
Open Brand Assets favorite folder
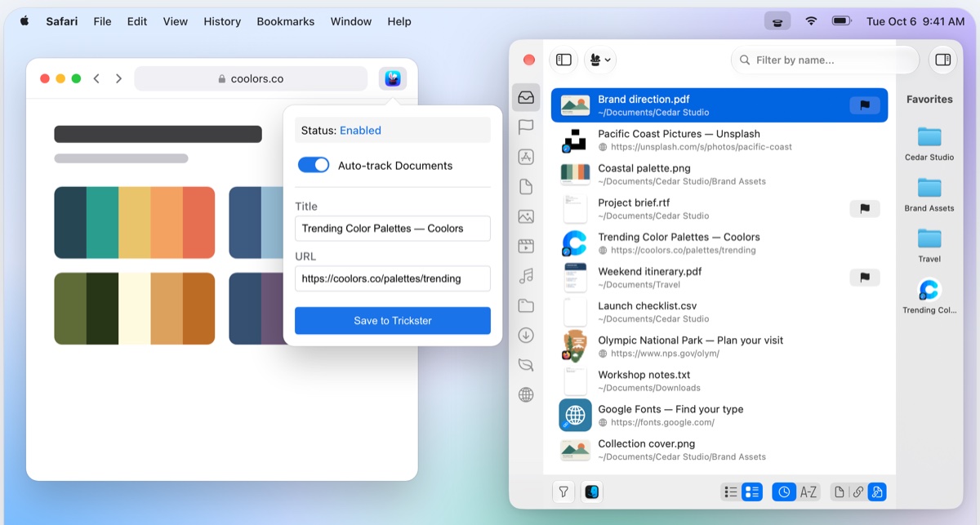tap(929, 194)
